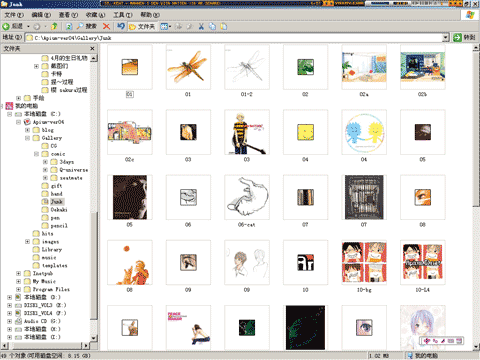Screen dimensions: 480x360
Task: Select the 02a room illustration thumbnail
Action: (x=364, y=67)
